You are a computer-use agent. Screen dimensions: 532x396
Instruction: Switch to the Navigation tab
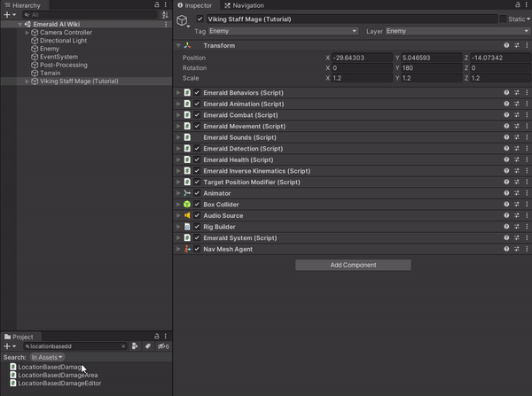point(244,5)
